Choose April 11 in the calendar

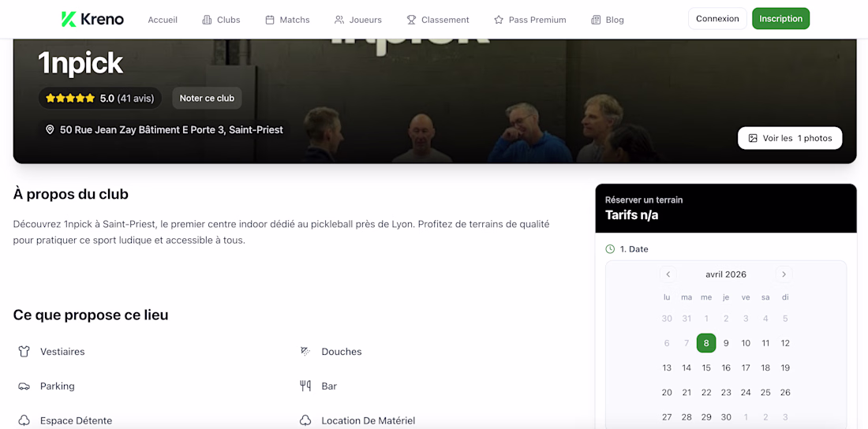[x=765, y=343]
